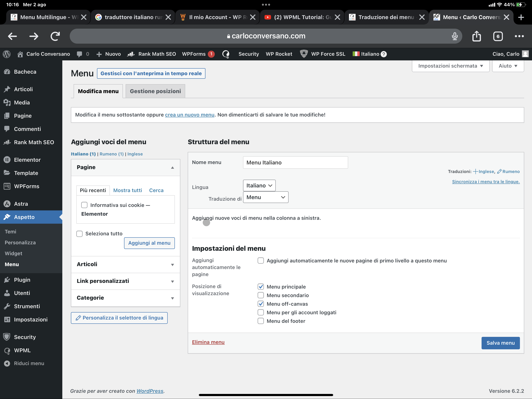Open the user avatar next to Ciao, Carlo
The image size is (532, 399).
[525, 54]
